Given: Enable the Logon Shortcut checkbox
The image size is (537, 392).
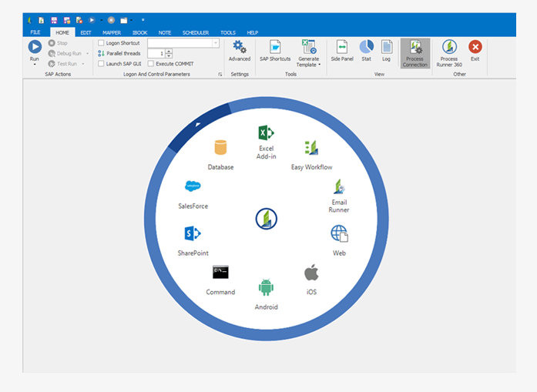Looking at the screenshot, I should pyautogui.click(x=101, y=43).
